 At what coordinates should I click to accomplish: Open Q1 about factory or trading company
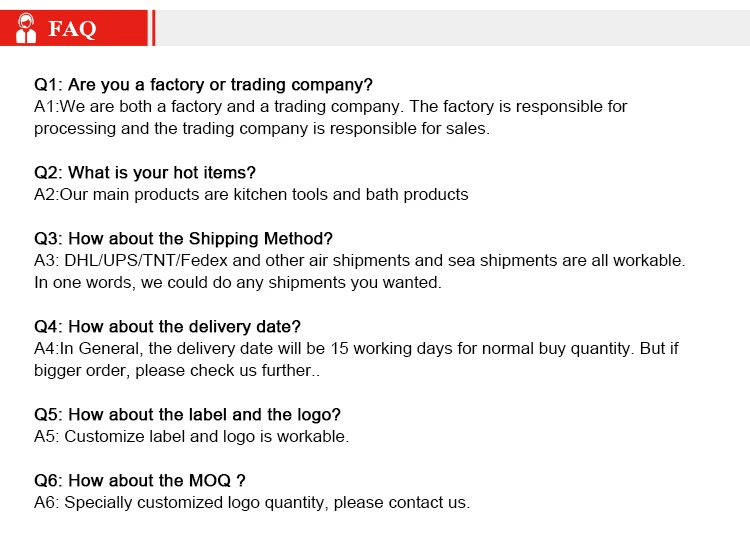(203, 84)
